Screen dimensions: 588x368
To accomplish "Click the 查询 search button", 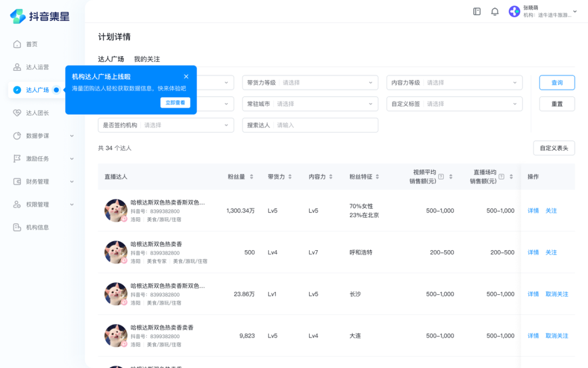I will (556, 82).
